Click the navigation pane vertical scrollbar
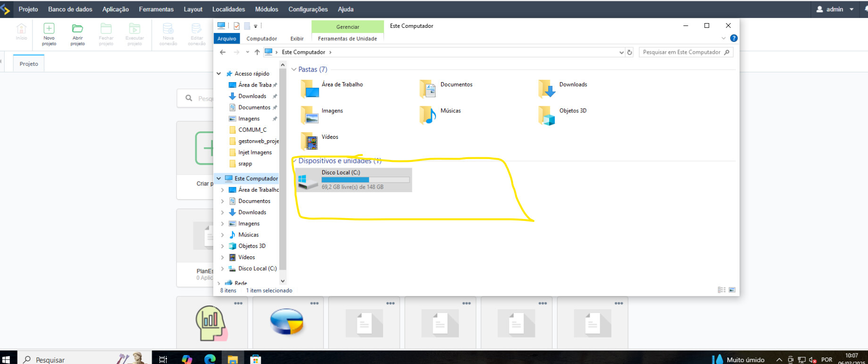 (x=283, y=170)
